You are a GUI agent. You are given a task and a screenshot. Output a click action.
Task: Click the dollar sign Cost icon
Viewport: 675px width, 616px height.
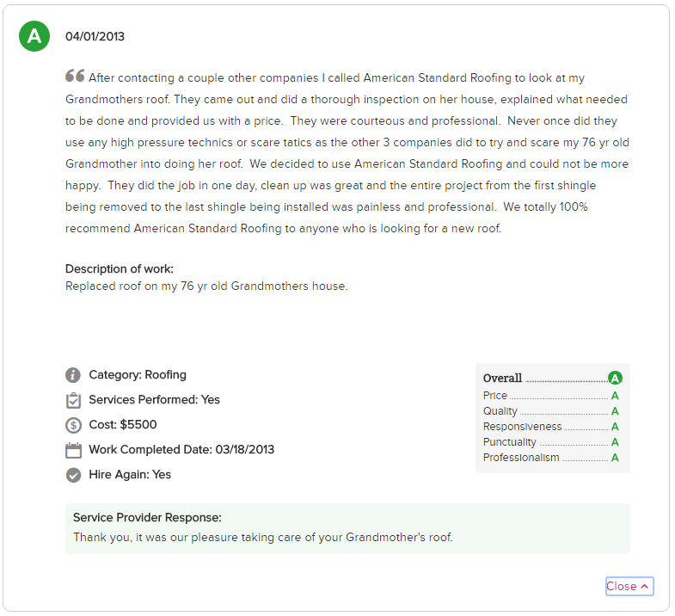pos(73,425)
